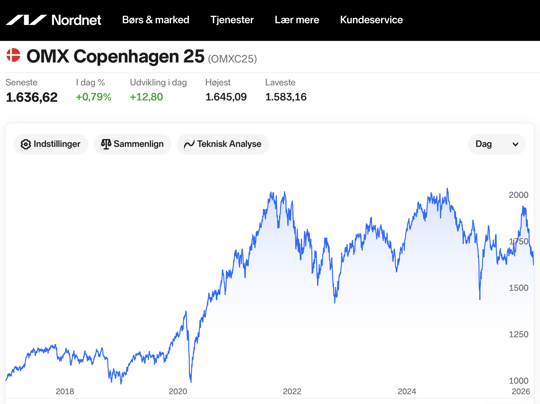Click the Sammenlign button
This screenshot has width=540, height=404.
point(133,144)
